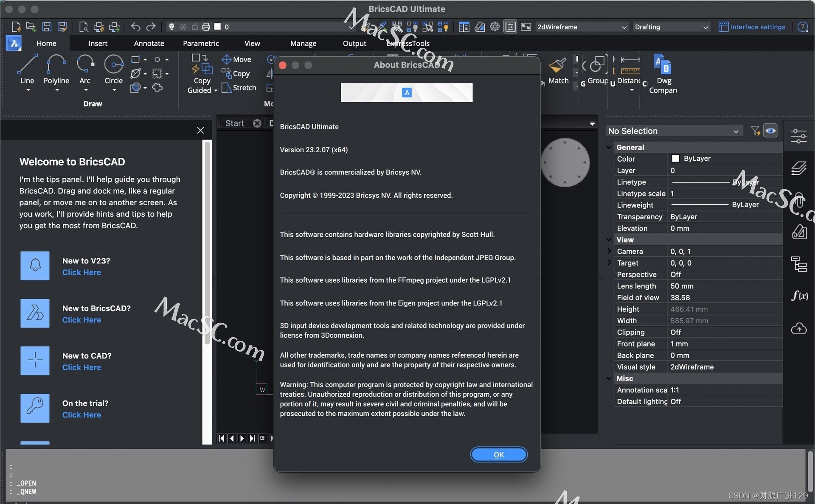Toggle the layer freeze snowflake icon
Screen dimensions: 815x504
183,27
